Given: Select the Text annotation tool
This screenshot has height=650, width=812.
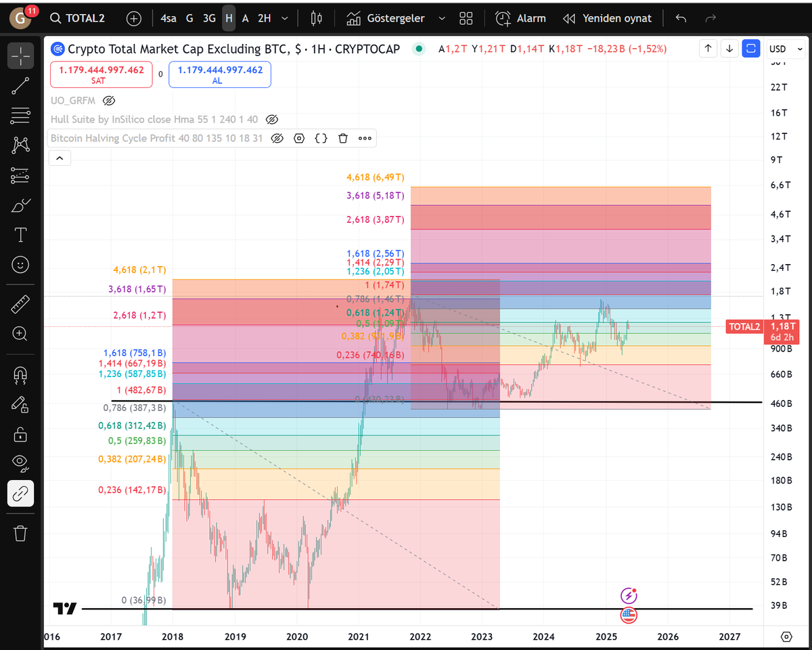Looking at the screenshot, I should (x=20, y=235).
